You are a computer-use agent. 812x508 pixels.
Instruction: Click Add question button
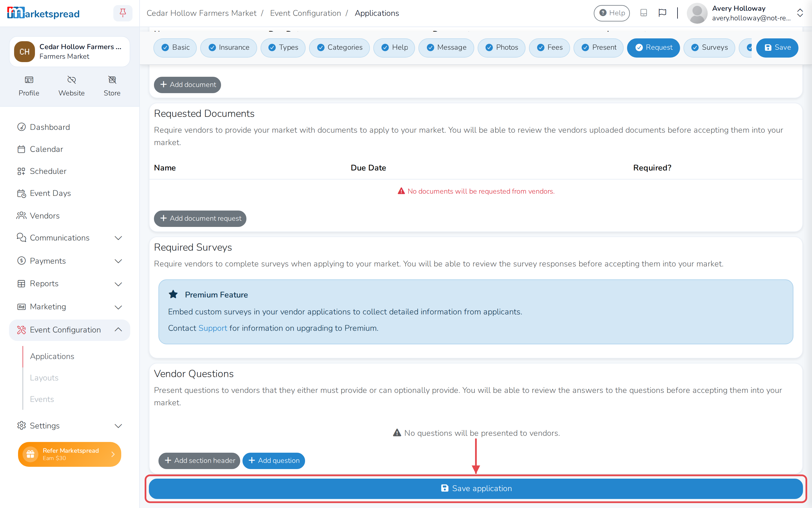tap(274, 461)
